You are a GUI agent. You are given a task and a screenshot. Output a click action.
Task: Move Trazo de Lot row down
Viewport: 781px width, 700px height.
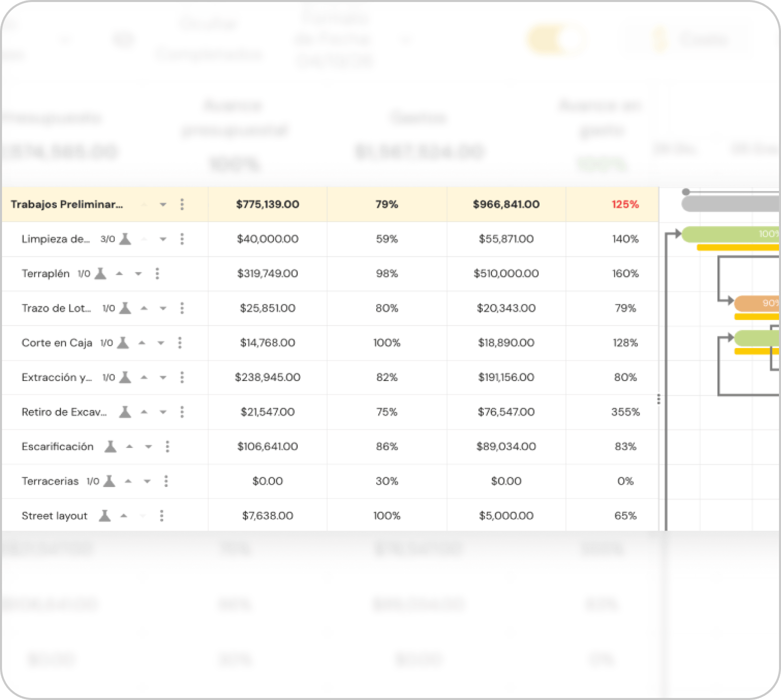click(x=163, y=308)
